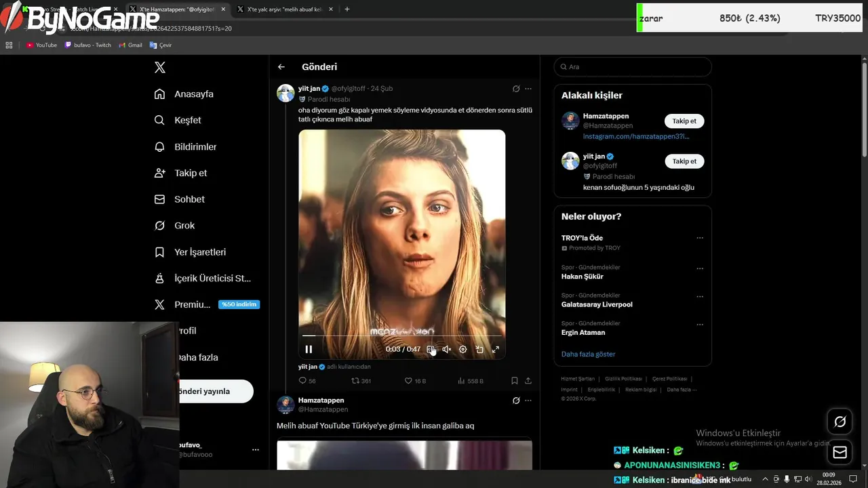868x488 pixels.
Task: Open Grok from the sidebar
Action: 174,225
